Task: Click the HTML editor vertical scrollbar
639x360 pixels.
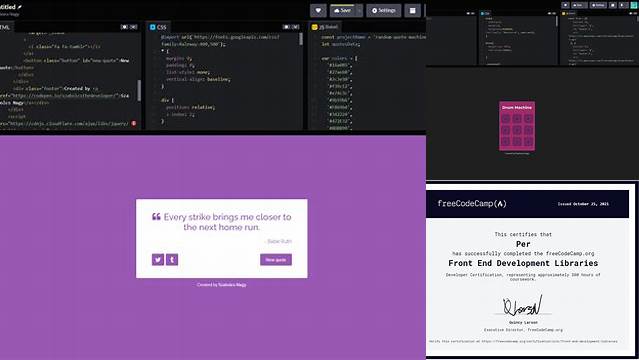Action: click(139, 90)
